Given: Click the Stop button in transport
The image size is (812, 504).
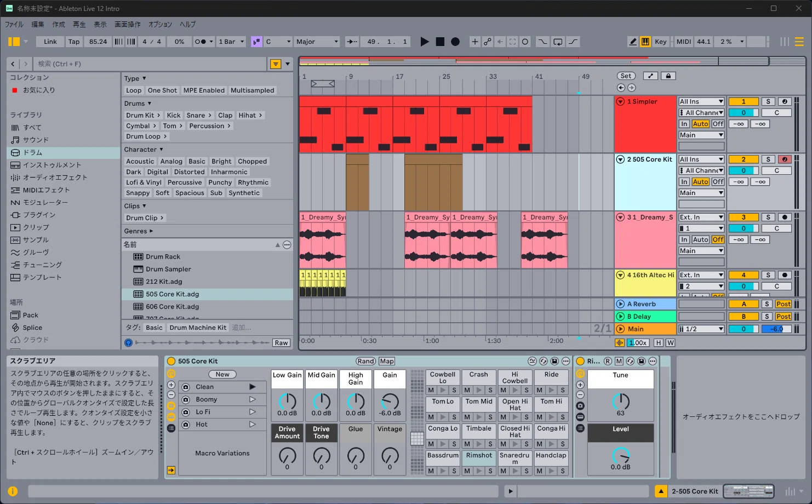Looking at the screenshot, I should [x=440, y=42].
